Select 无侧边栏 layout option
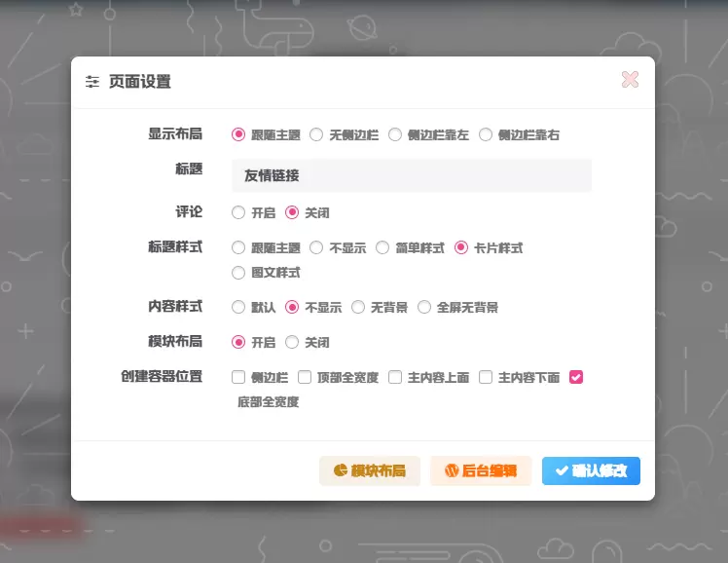This screenshot has width=728, height=563. click(x=316, y=134)
